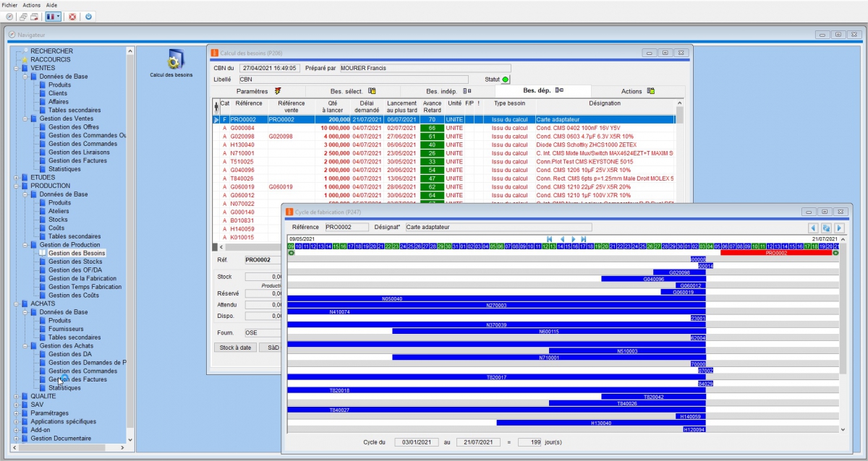Click the power exit icon in the toolbar
This screenshot has width=868, height=461.
pyautogui.click(x=88, y=17)
